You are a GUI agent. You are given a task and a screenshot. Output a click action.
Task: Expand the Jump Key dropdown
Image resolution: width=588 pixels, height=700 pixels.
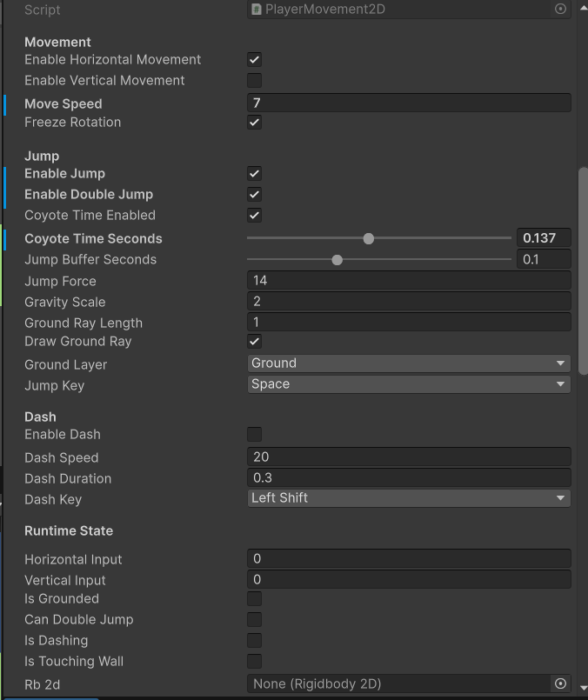tap(409, 384)
